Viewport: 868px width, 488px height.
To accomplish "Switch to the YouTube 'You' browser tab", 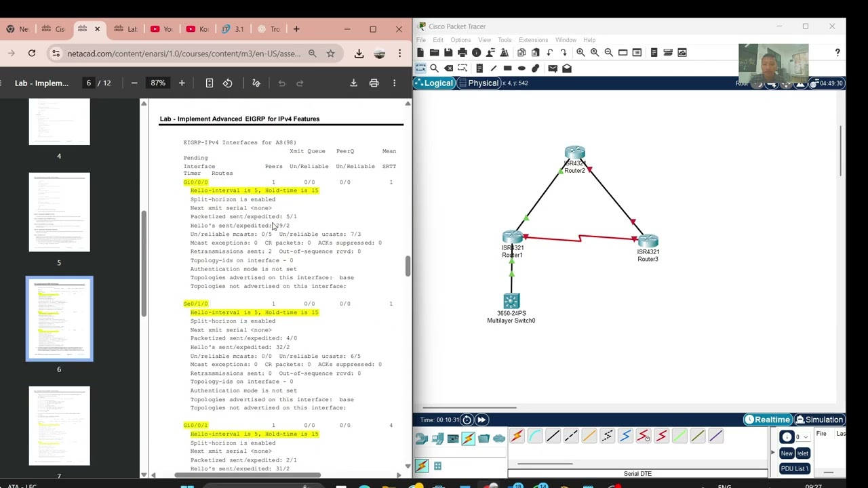I will [161, 29].
